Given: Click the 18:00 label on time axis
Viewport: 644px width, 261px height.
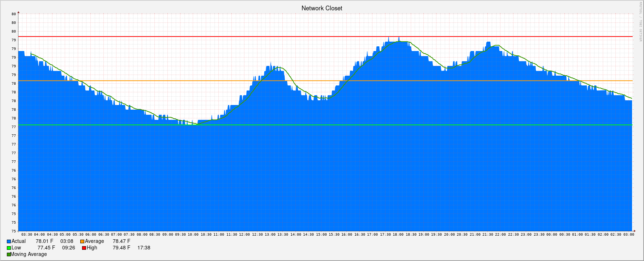Looking at the screenshot, I should click(398, 235).
